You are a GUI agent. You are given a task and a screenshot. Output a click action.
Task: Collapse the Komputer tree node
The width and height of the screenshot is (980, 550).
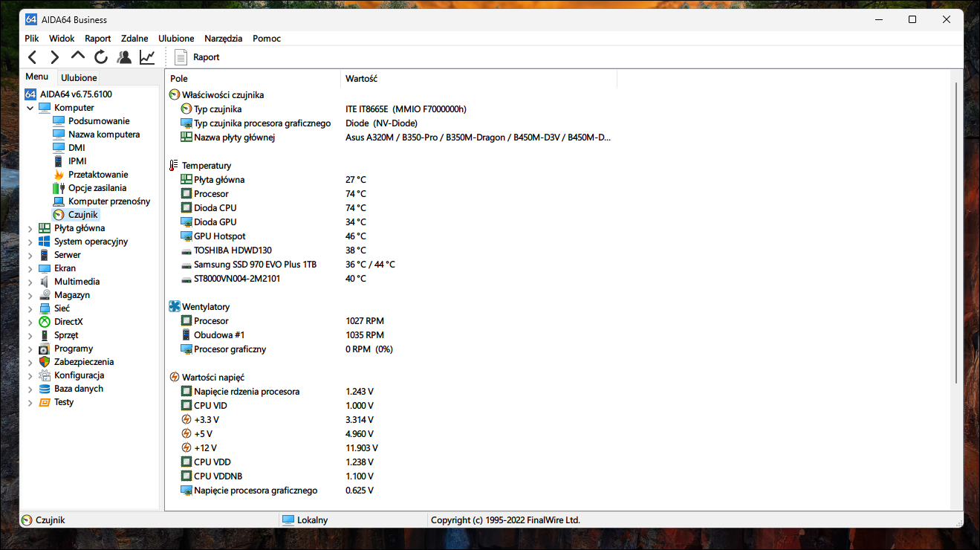pos(30,108)
